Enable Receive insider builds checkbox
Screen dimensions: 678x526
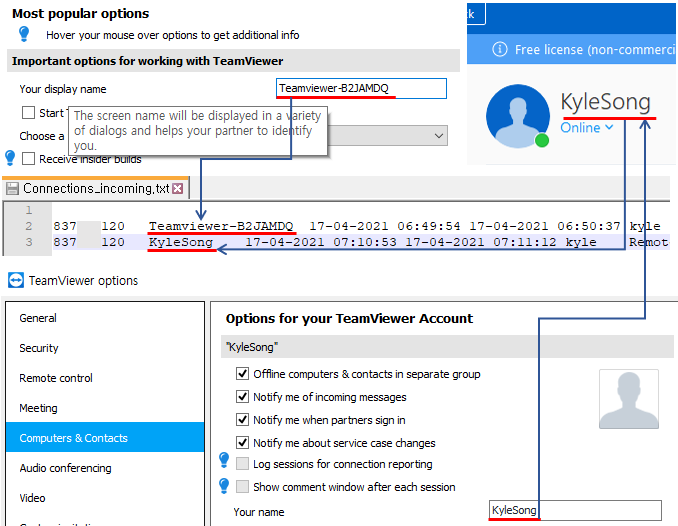click(x=29, y=159)
